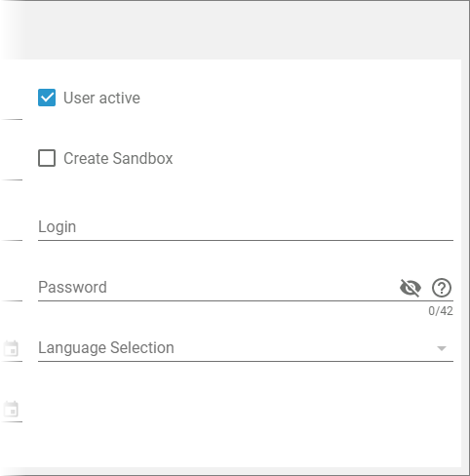Focus the Password input field

[x=217, y=288]
